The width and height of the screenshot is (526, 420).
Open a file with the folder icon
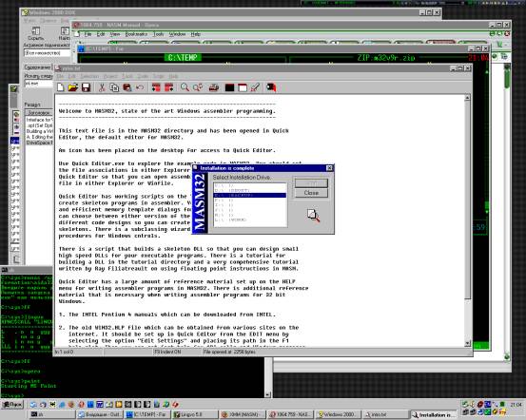click(x=73, y=87)
